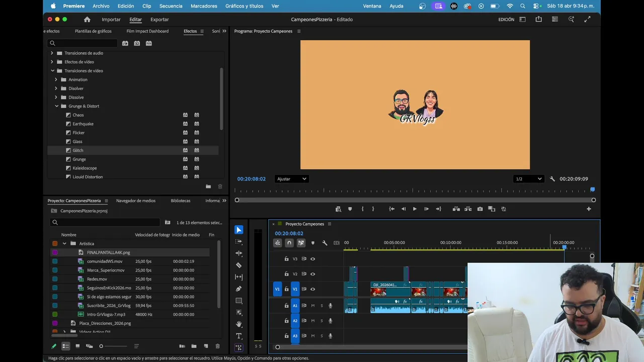Screen dimensions: 644x362
Task: Click Go to Out point button
Action: tap(438, 209)
